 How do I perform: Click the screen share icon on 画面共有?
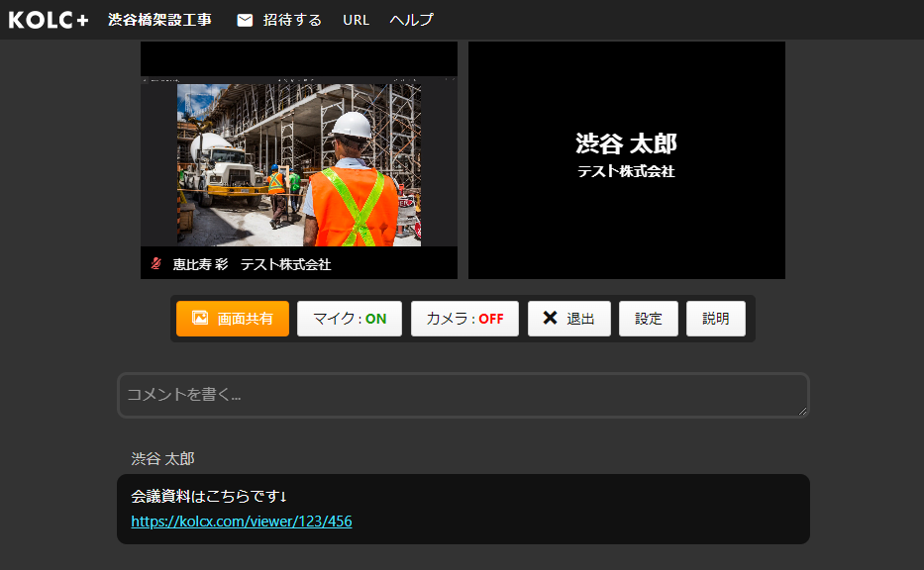click(x=199, y=319)
